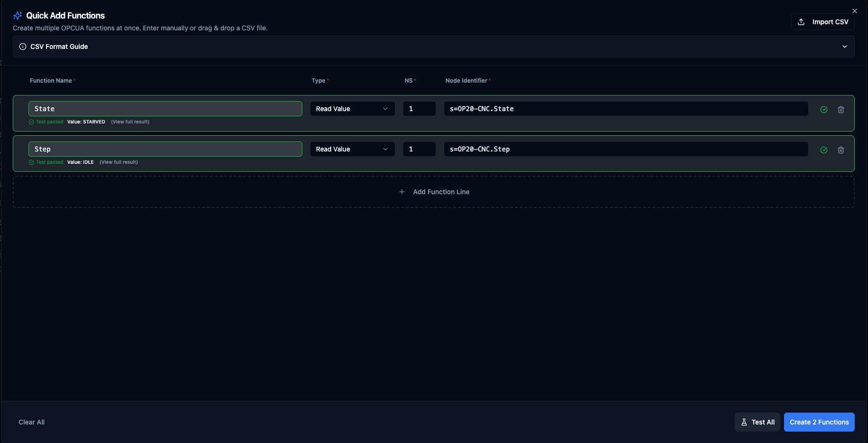868x443 pixels.
Task: Delete the State function row
Action: click(x=840, y=110)
